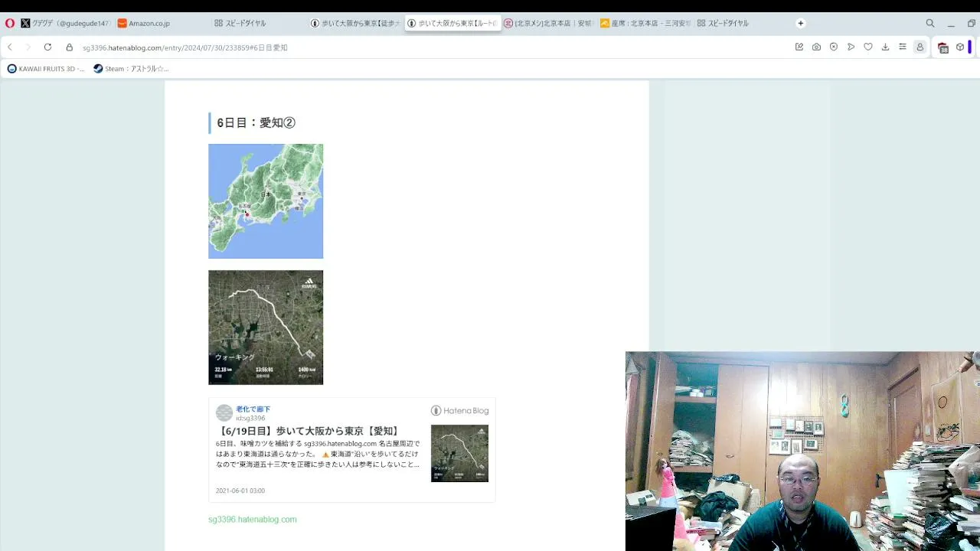Take a snapshot with the camera icon
980x551 pixels.
816,47
